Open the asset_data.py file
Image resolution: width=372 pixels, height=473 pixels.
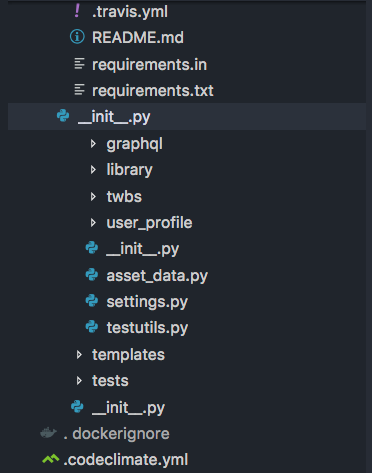click(x=157, y=276)
